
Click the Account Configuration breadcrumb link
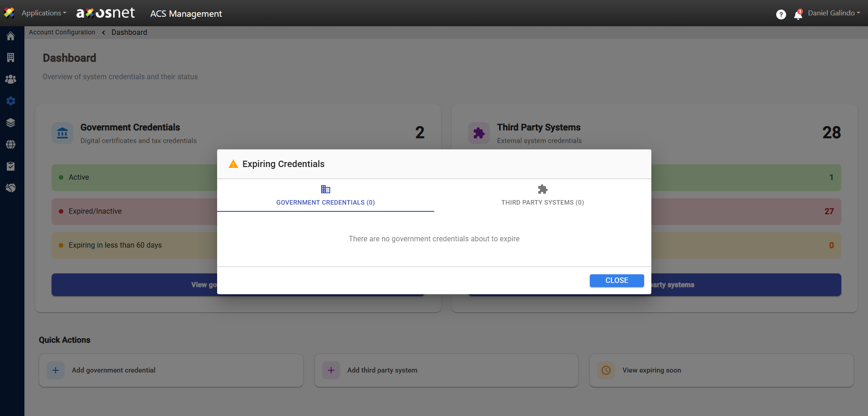(62, 32)
